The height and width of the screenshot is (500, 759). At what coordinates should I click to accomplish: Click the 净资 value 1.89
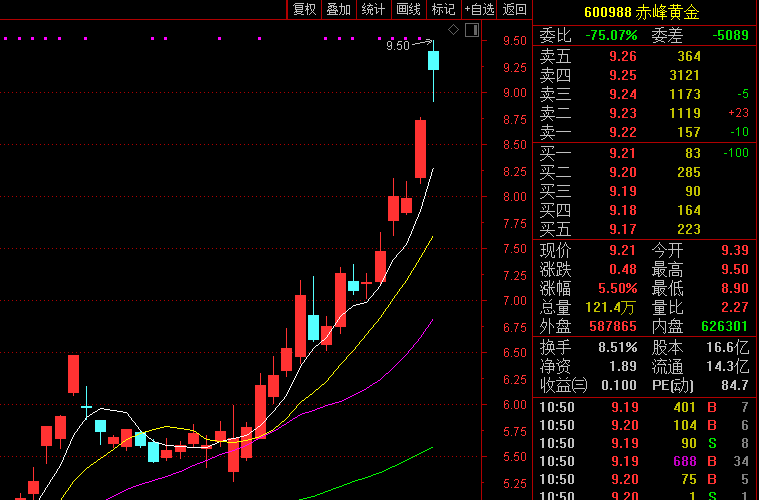click(622, 366)
